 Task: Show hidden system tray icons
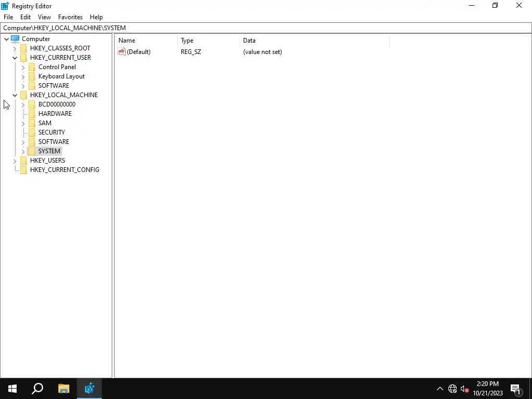(440, 389)
